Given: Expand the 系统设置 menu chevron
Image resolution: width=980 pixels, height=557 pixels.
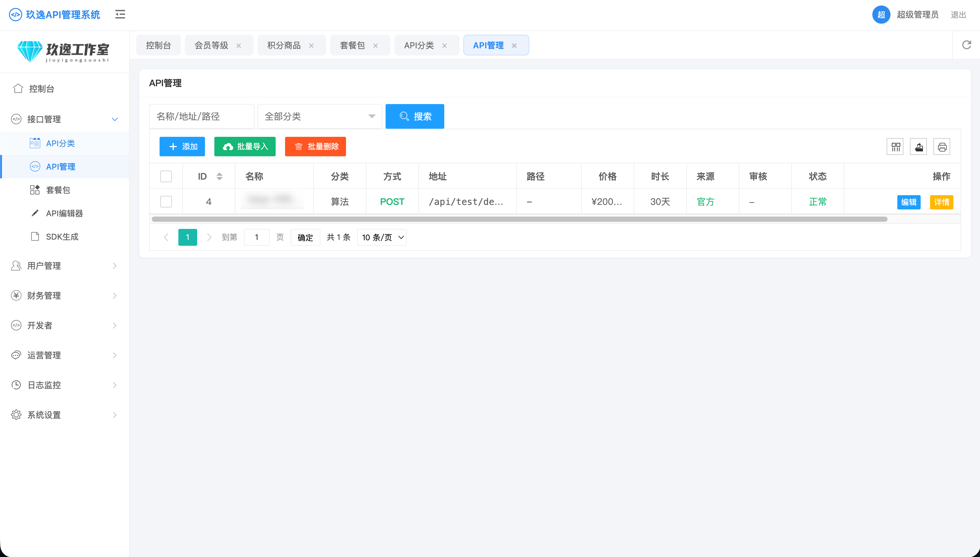Looking at the screenshot, I should point(114,415).
